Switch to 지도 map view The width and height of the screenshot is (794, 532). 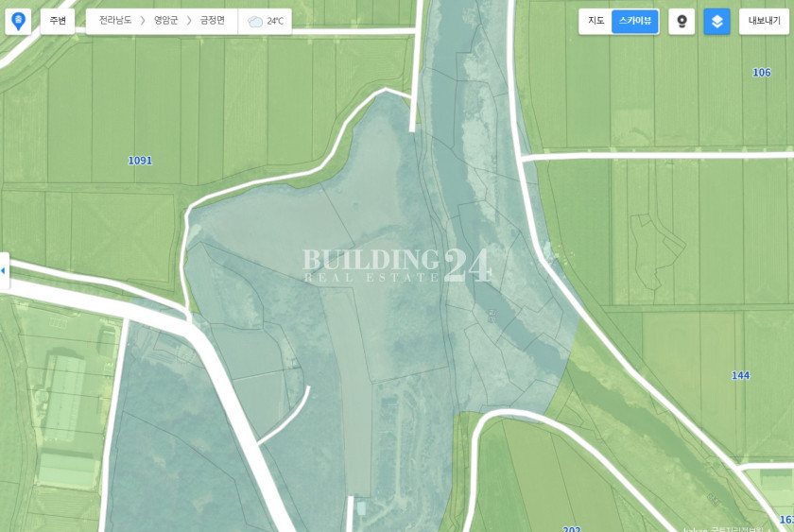point(596,21)
